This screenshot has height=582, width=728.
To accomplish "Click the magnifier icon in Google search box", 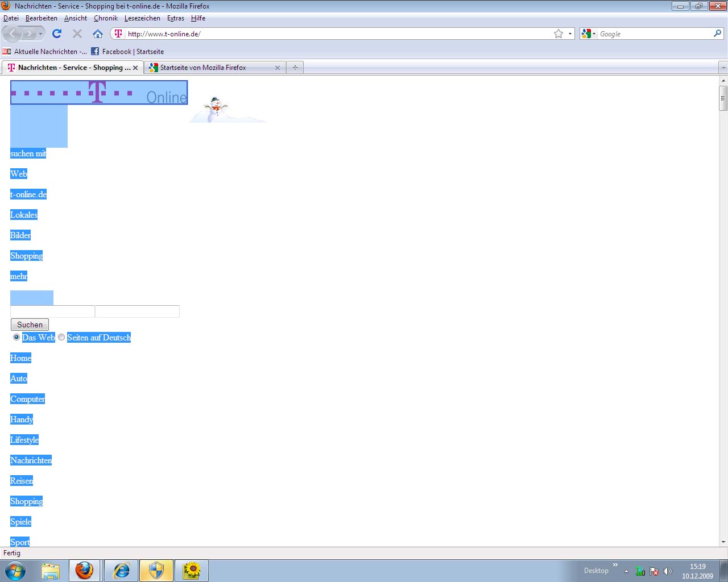I will (717, 34).
